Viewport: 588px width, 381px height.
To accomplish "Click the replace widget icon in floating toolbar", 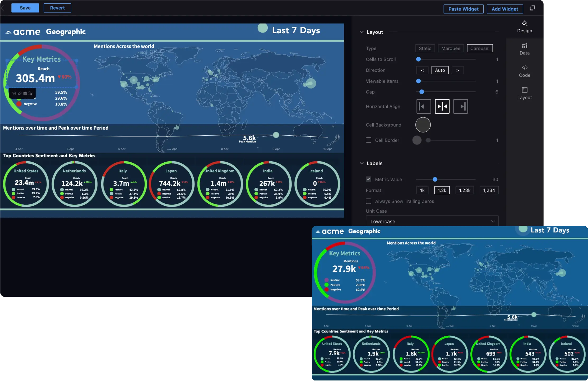I will 30,93.
